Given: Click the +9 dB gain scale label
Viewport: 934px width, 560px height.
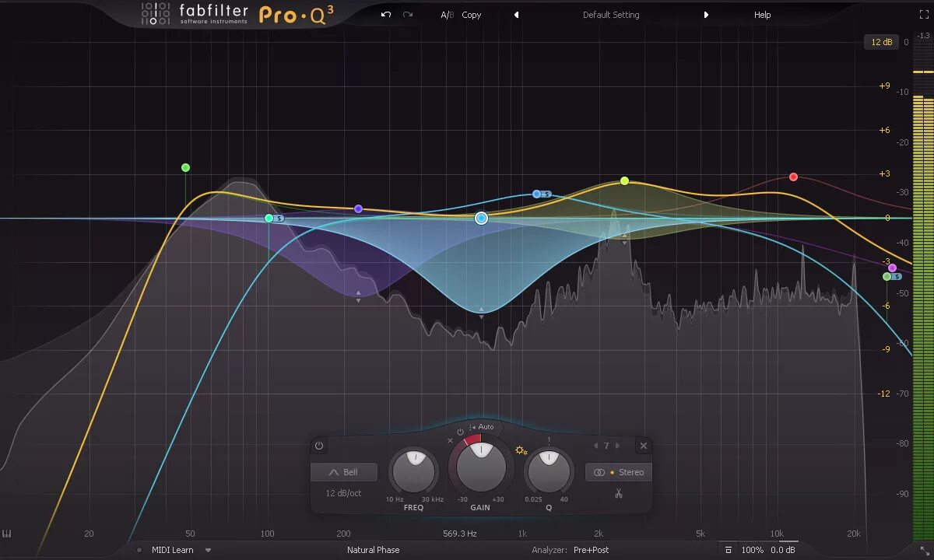Looking at the screenshot, I should click(x=884, y=86).
